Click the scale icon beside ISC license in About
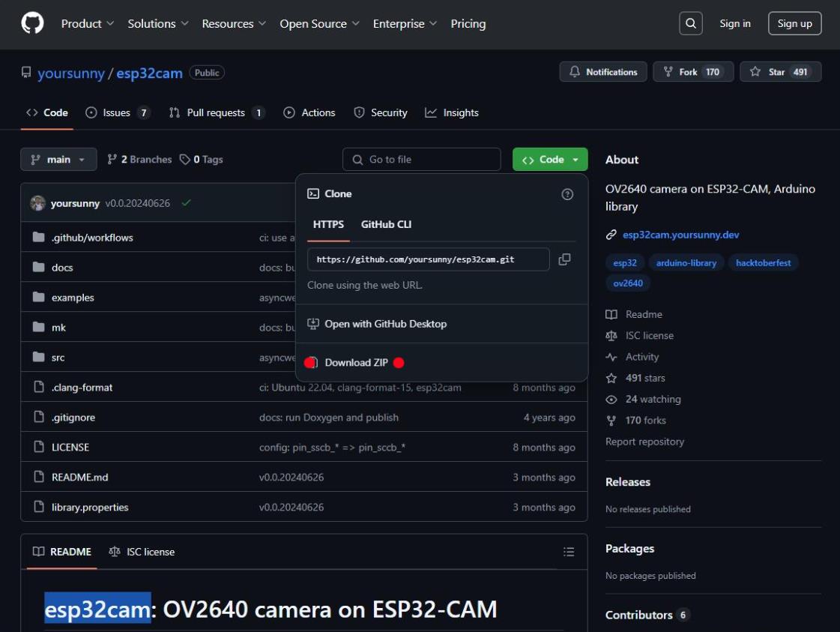 pyautogui.click(x=611, y=336)
